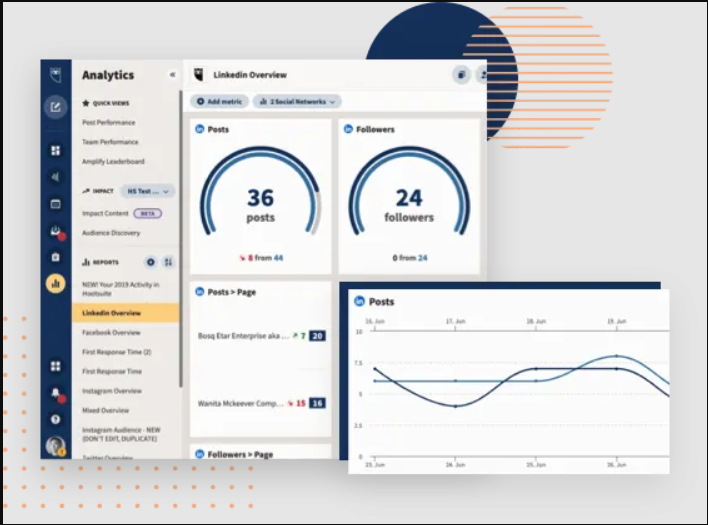Viewport: 708px width, 525px height.
Task: Click the LinkedIn icon on the Posts line chart
Action: tap(359, 301)
